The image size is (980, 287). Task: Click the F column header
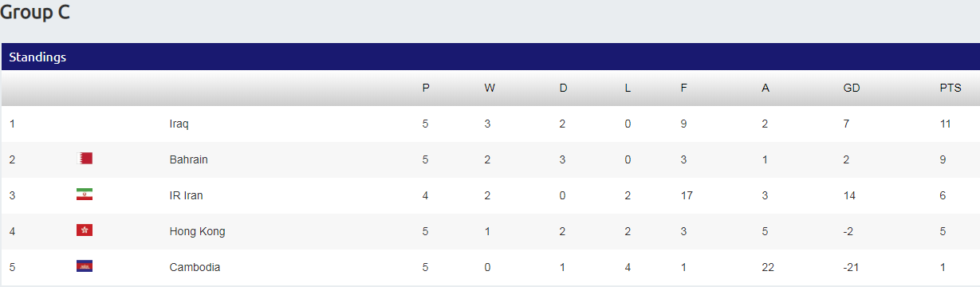click(x=683, y=88)
